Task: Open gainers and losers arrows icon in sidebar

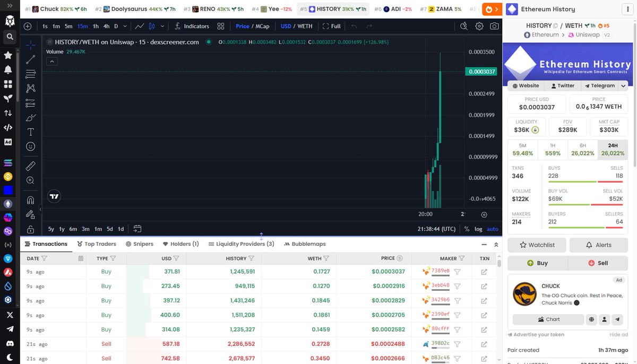Action: tap(8, 113)
